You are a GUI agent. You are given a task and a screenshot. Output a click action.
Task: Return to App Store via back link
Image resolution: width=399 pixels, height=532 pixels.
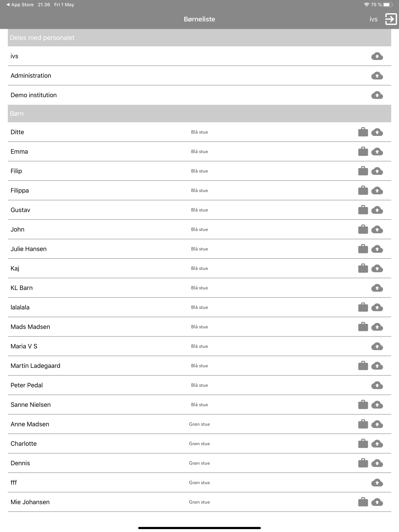[x=20, y=4]
